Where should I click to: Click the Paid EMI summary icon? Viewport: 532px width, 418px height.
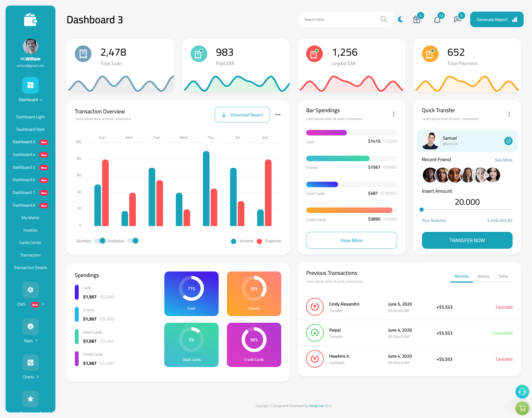pyautogui.click(x=198, y=52)
